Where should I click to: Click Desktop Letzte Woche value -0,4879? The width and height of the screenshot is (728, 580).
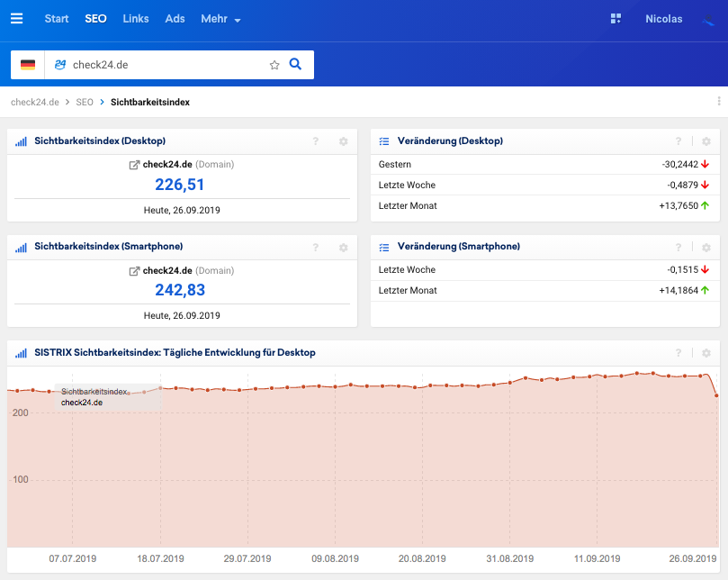pos(682,185)
